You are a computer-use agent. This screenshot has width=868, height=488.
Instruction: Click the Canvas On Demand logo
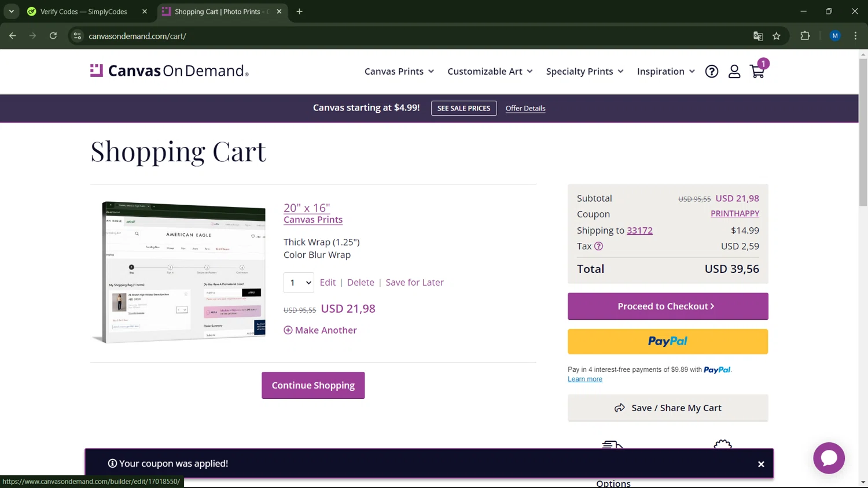[170, 71]
